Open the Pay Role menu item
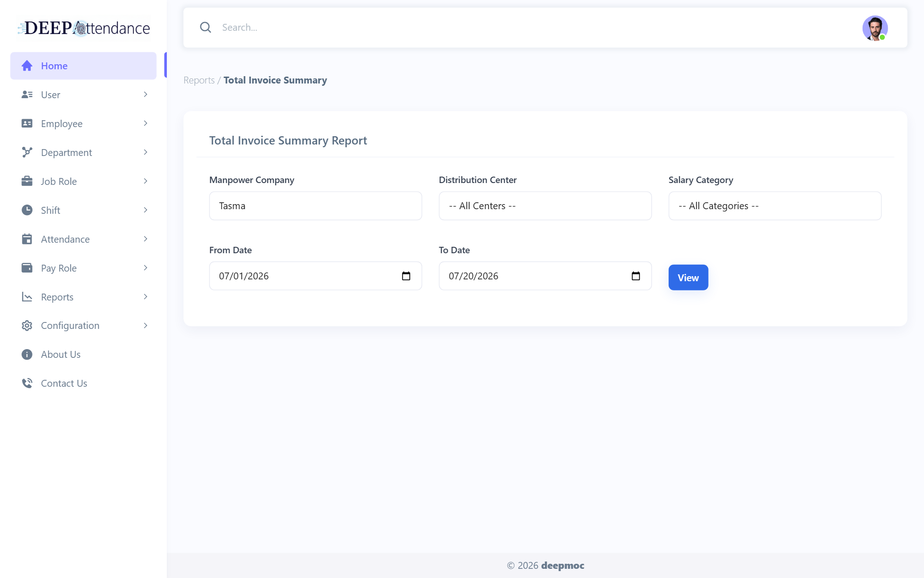Image resolution: width=924 pixels, height=578 pixels. (x=83, y=268)
